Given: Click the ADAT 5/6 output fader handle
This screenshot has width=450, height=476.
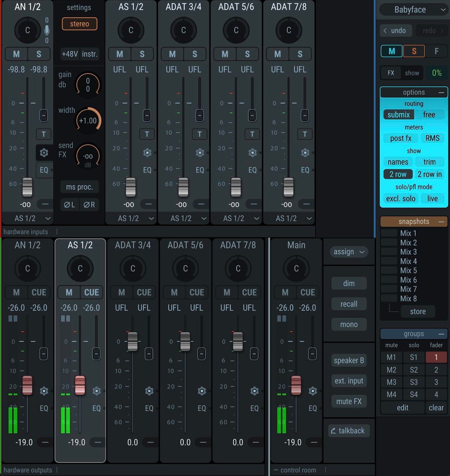Looking at the screenshot, I should (185, 342).
